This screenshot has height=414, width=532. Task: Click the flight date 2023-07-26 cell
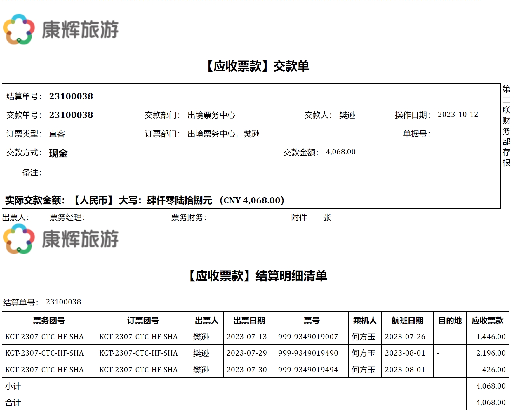click(405, 337)
